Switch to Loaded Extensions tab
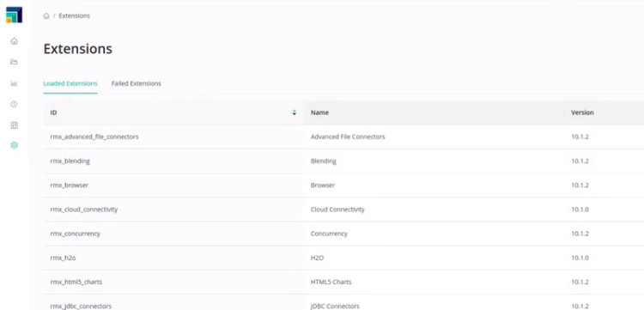The height and width of the screenshot is (310, 644). 70,83
